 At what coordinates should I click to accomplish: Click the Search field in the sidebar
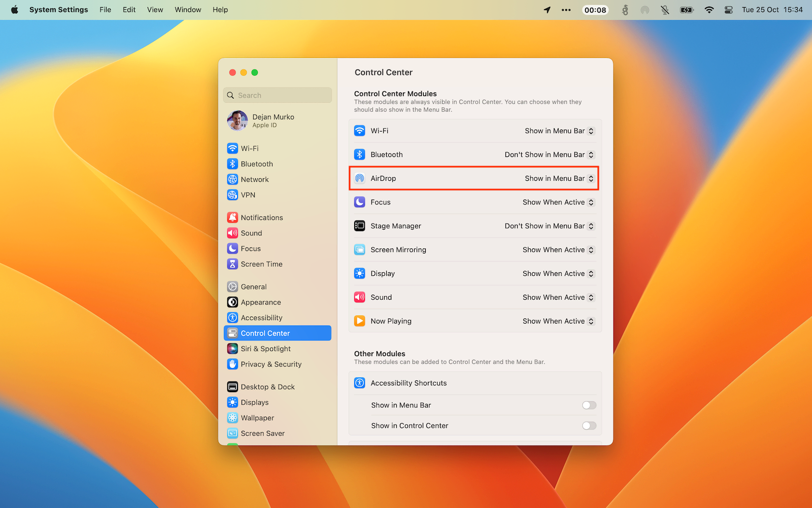point(278,96)
